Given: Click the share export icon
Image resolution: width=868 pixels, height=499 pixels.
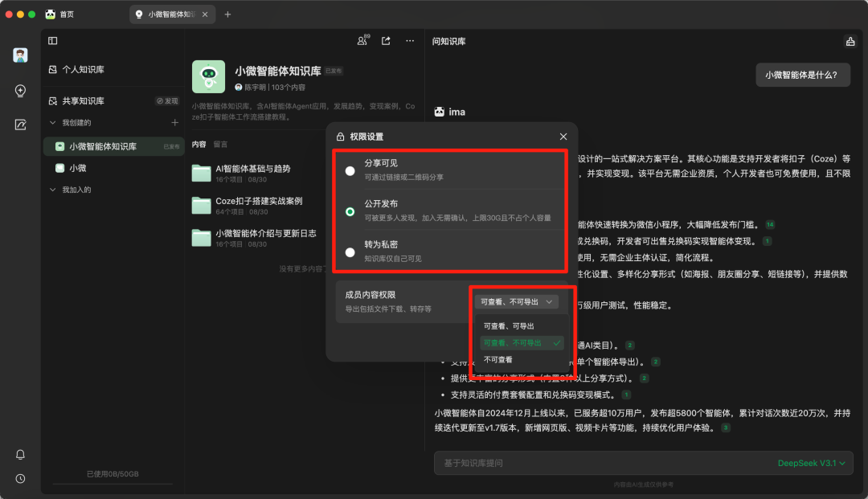Looking at the screenshot, I should click(x=387, y=41).
